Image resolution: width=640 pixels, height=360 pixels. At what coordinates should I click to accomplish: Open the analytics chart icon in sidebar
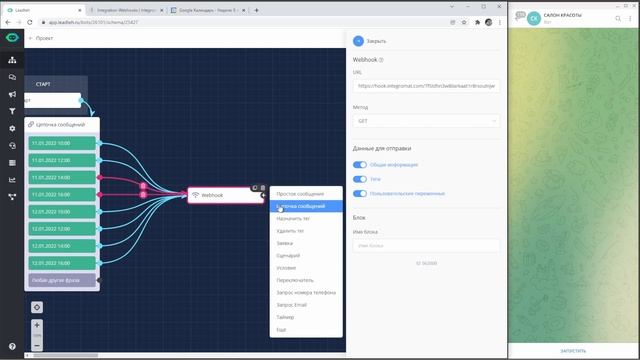[12, 180]
